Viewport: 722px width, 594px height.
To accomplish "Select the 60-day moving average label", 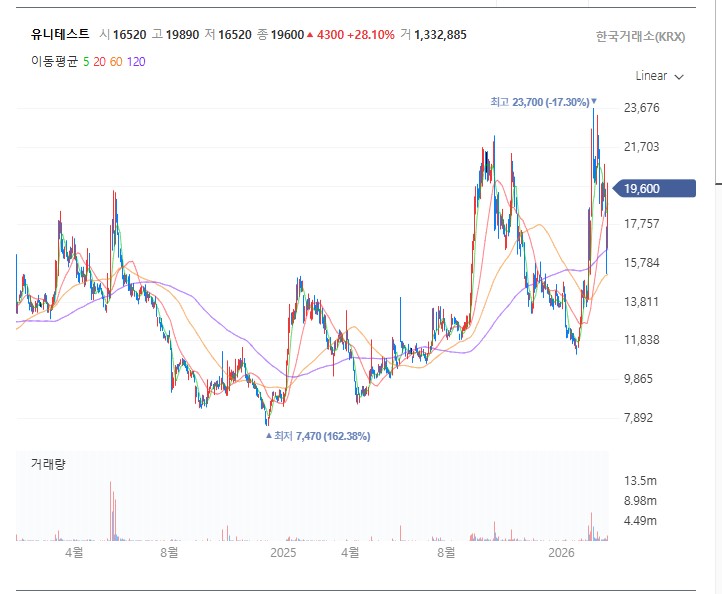I will point(116,62).
